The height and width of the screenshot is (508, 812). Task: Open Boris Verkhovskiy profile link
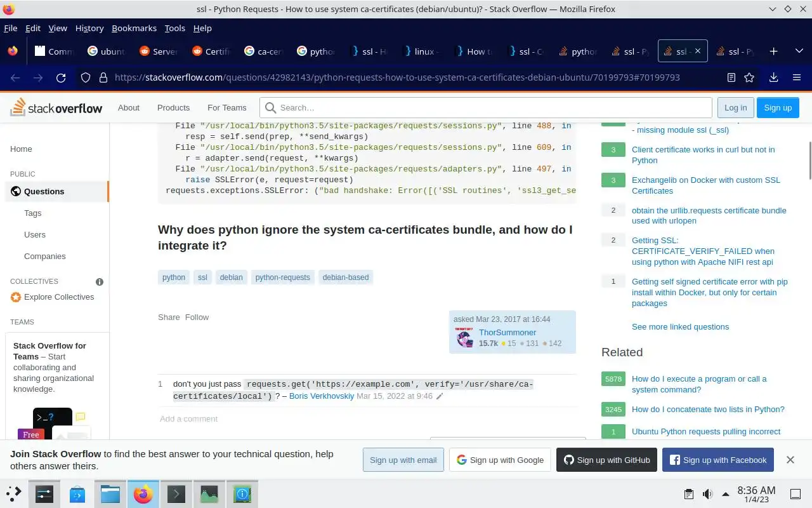coord(322,396)
